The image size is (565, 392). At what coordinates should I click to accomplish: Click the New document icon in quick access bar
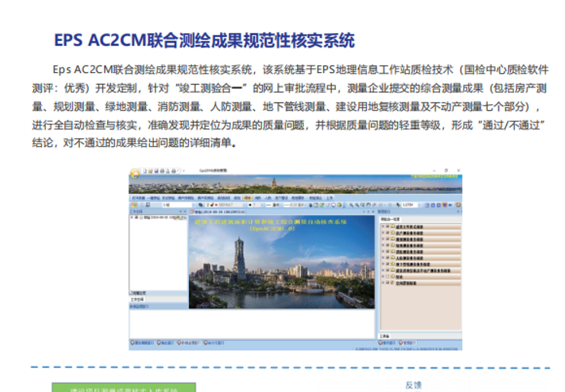point(145,171)
